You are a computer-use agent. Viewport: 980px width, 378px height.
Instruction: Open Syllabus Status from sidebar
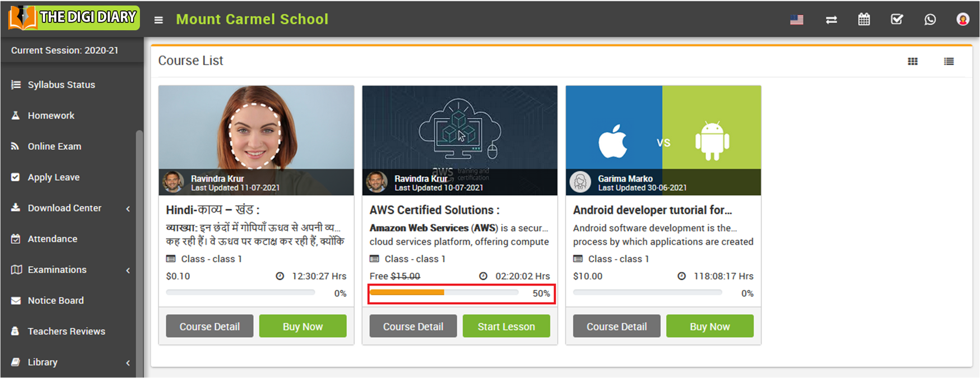(61, 85)
